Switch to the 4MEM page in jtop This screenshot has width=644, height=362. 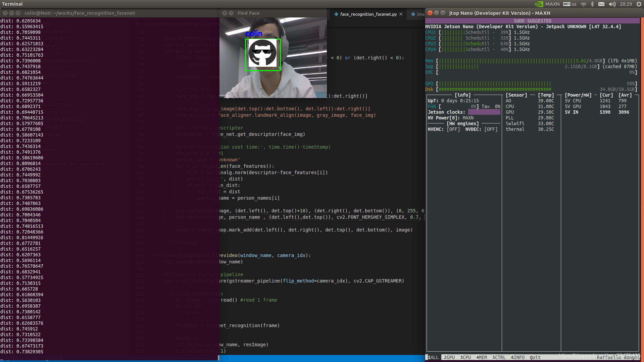481,357
